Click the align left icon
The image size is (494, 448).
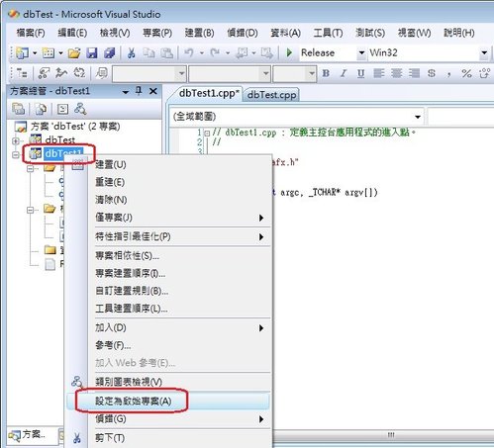[379, 73]
